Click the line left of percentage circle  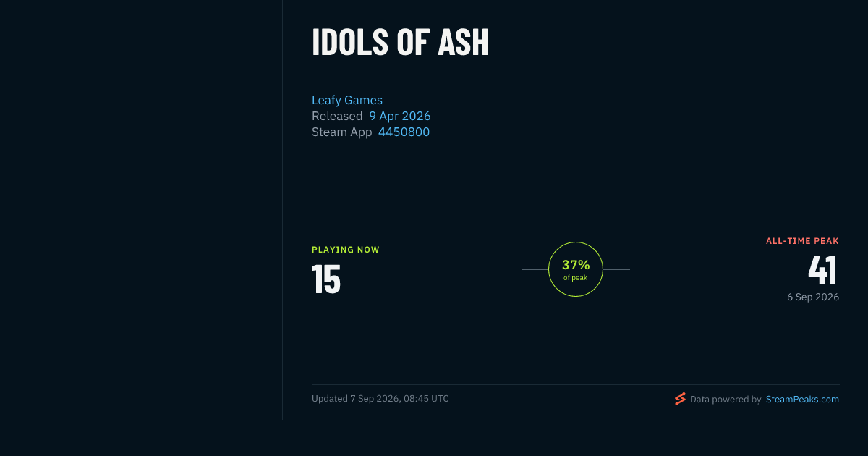535,269
